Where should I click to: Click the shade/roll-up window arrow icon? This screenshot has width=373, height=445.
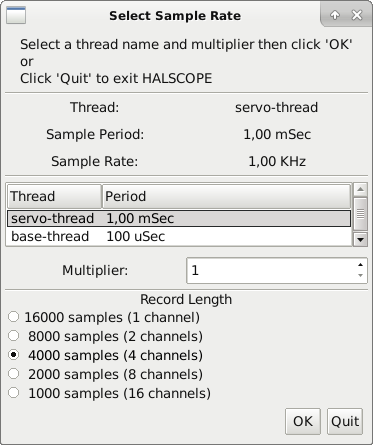[x=335, y=15]
